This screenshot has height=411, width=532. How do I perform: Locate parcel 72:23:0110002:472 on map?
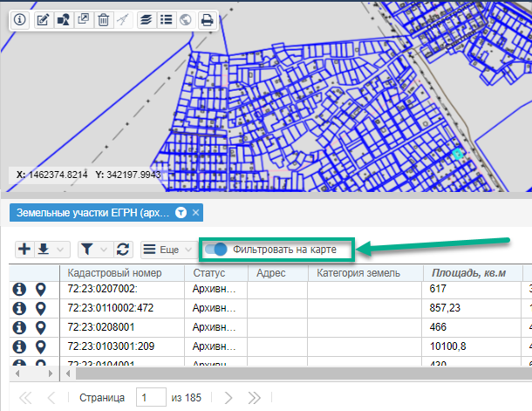tap(41, 309)
